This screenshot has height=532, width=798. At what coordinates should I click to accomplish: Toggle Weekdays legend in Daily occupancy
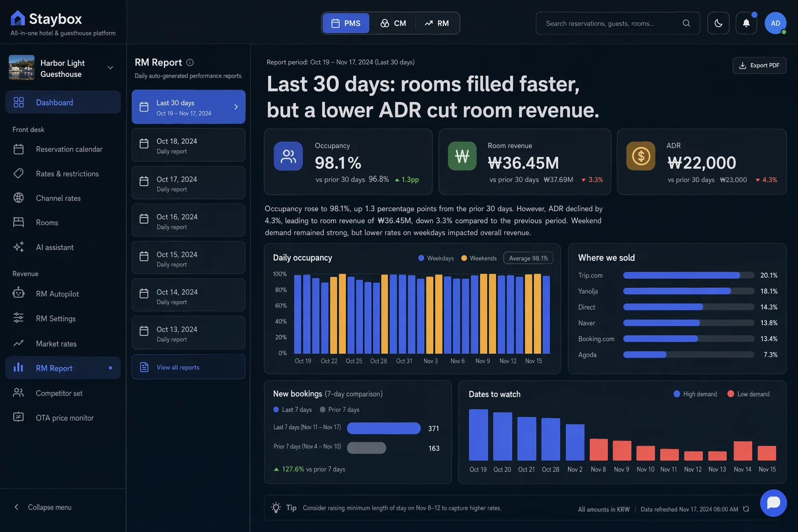(x=436, y=258)
